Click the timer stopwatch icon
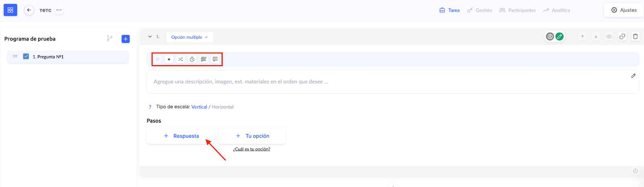Image resolution: width=644 pixels, height=187 pixels. tap(192, 59)
